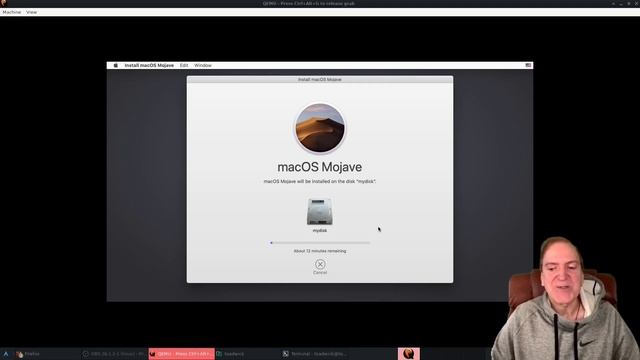Click the mydisk drive icon

[x=320, y=212]
